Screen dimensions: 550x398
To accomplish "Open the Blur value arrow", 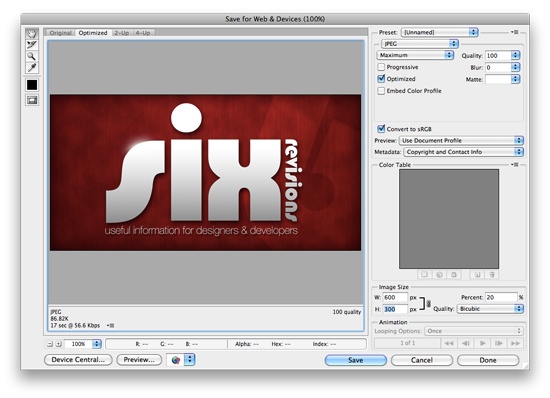I will 515,67.
